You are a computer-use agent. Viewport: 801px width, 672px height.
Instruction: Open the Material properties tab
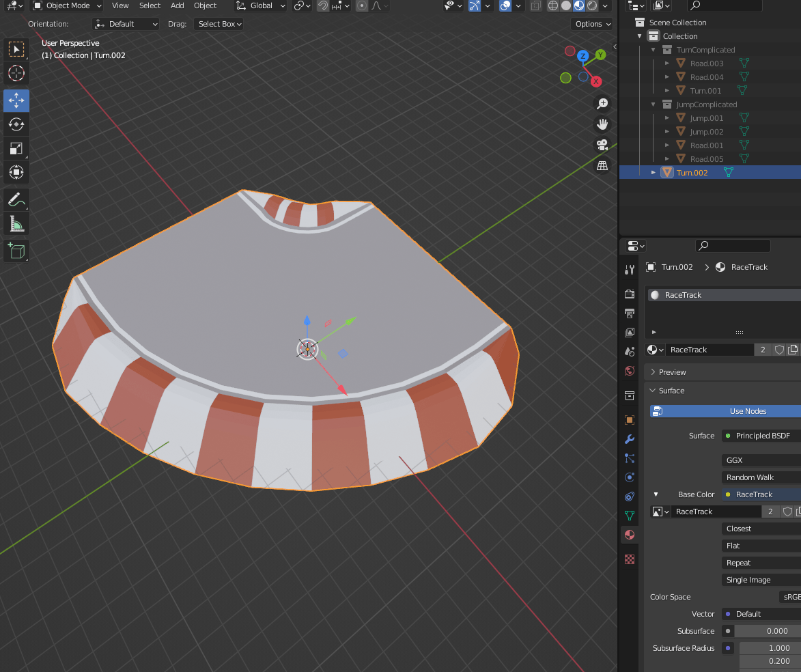pyautogui.click(x=629, y=535)
